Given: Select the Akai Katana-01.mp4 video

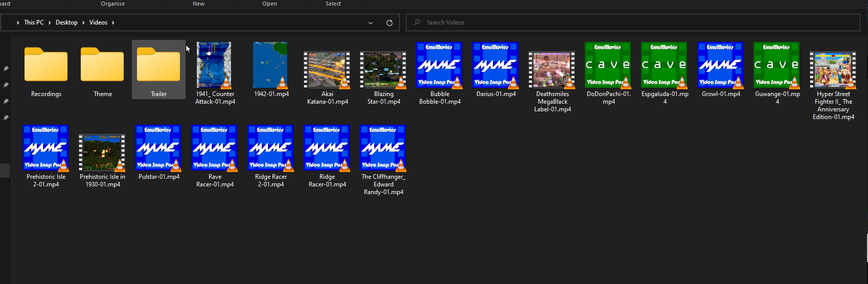Looking at the screenshot, I should point(327,70).
